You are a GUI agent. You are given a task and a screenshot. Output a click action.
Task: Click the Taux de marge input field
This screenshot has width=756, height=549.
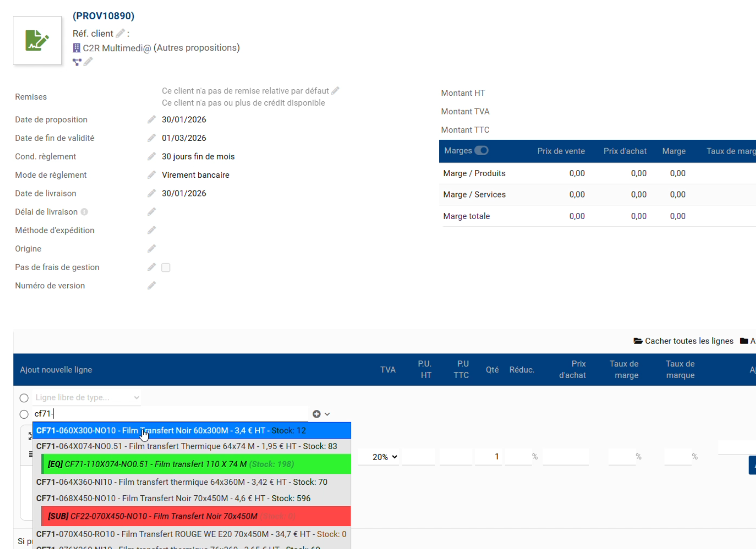click(622, 457)
